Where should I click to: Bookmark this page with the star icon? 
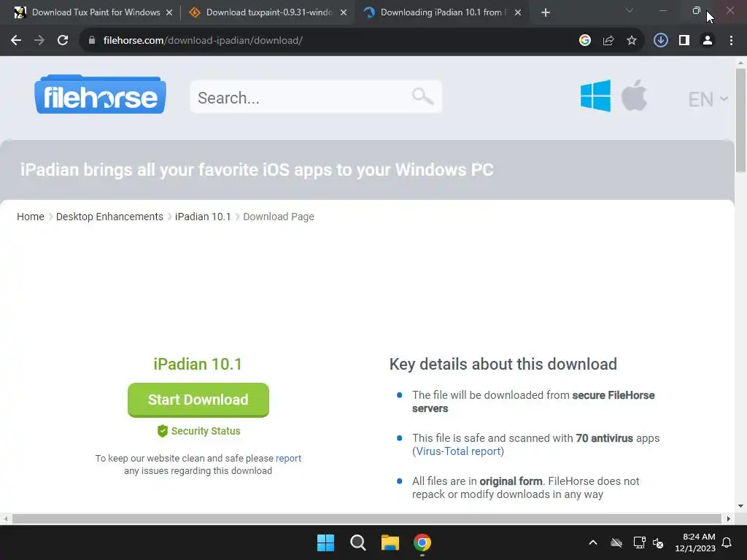coord(632,41)
